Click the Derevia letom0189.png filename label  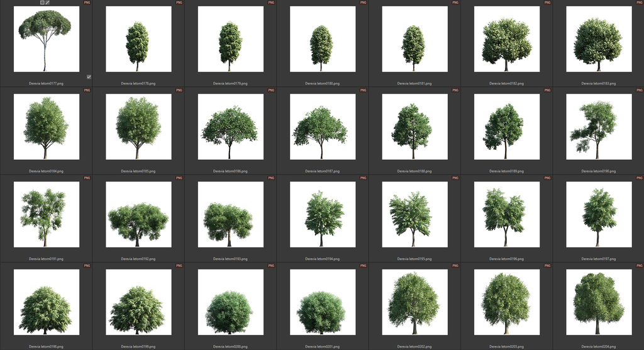point(506,171)
